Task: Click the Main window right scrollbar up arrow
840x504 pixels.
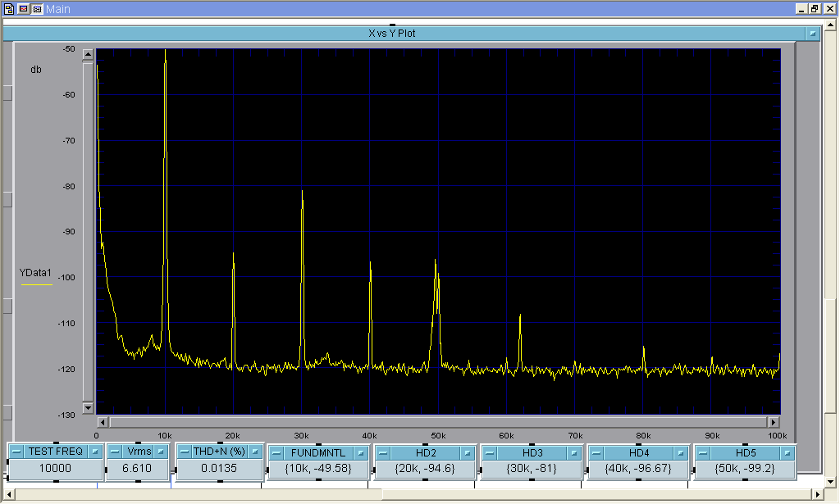Action: 830,24
